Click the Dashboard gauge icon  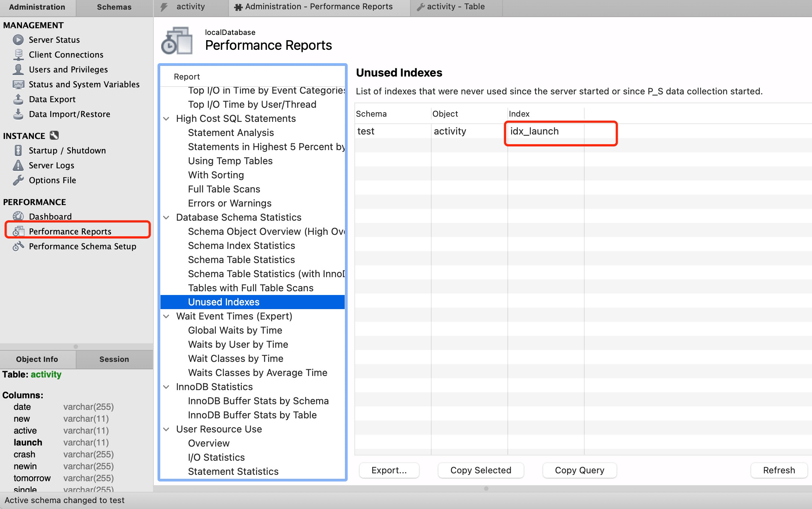click(x=18, y=216)
